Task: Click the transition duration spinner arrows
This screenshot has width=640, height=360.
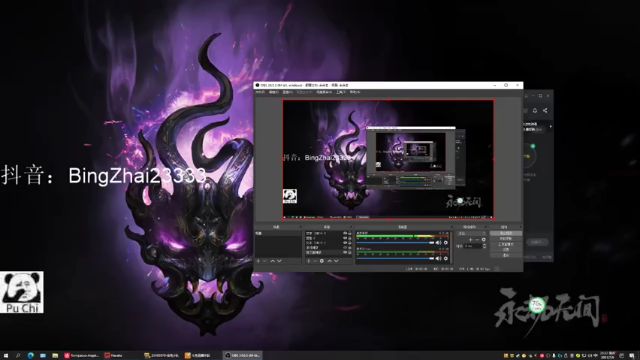Action: click(x=484, y=246)
